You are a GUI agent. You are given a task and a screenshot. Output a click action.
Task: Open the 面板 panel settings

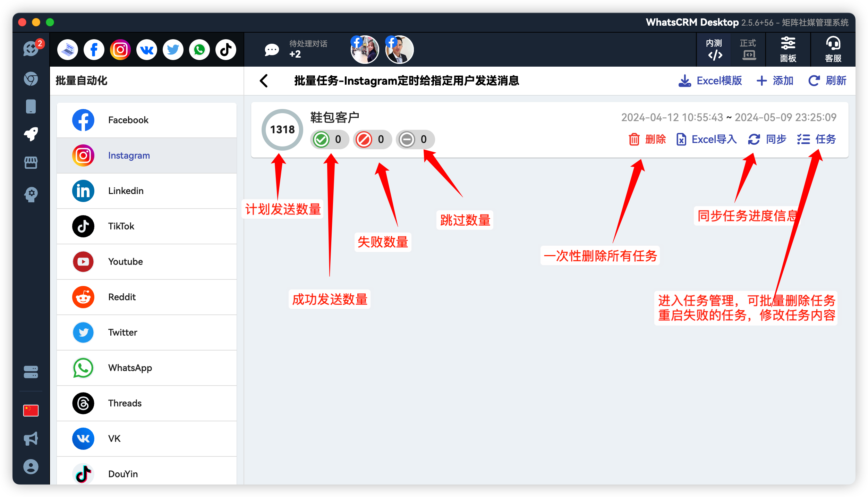788,50
